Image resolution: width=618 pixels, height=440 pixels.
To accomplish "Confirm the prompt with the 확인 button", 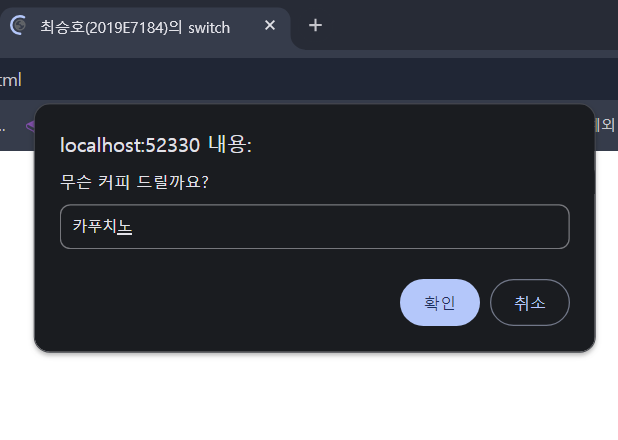I will (440, 302).
